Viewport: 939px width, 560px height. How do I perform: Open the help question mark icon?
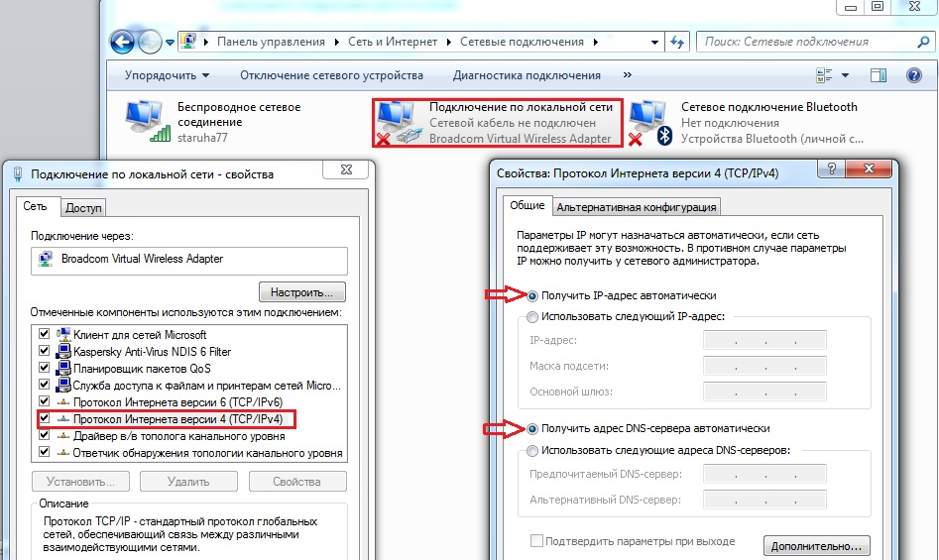tap(914, 75)
